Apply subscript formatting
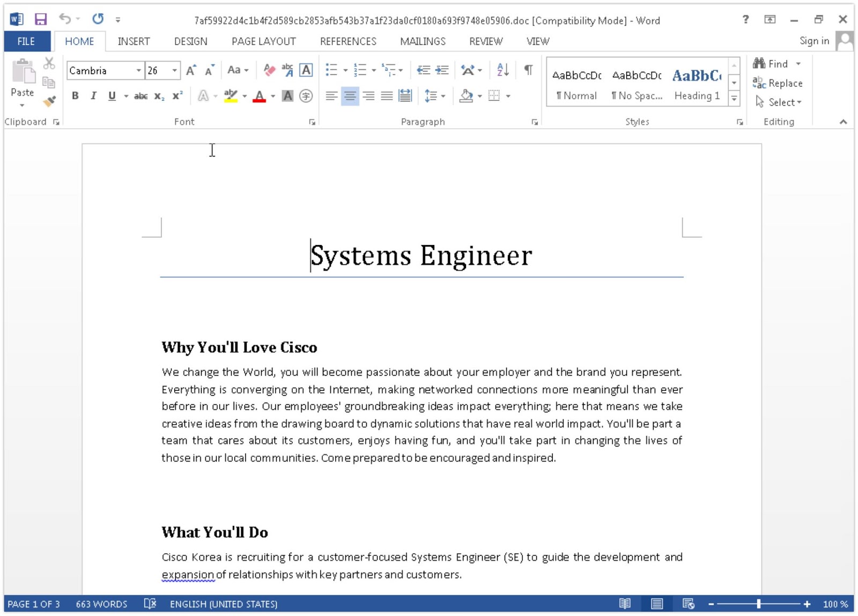This screenshot has height=616, width=858. 158,97
